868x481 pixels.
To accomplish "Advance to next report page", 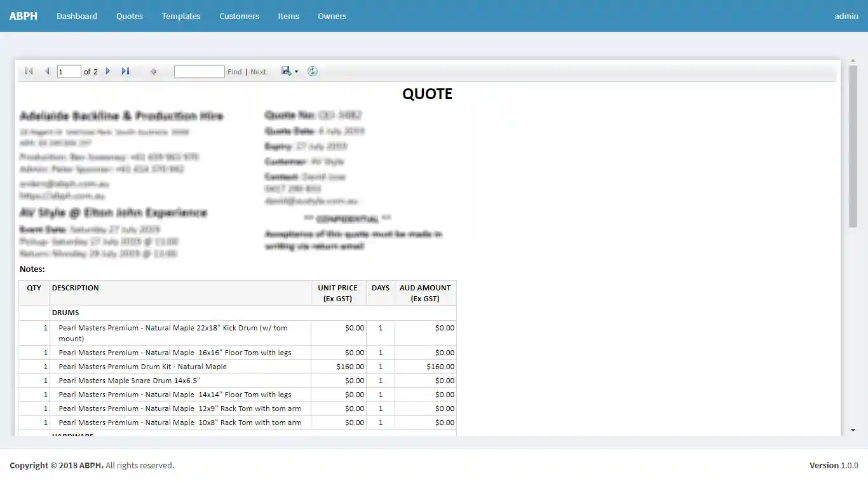I will [x=108, y=72].
